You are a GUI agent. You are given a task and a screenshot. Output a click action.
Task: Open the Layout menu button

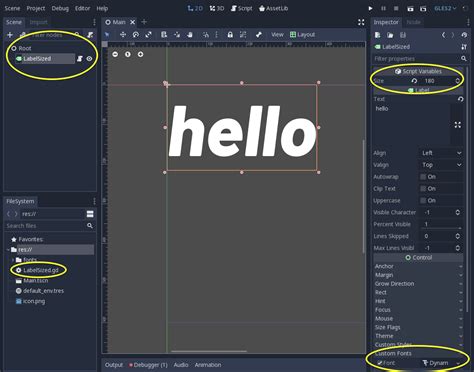click(x=302, y=34)
